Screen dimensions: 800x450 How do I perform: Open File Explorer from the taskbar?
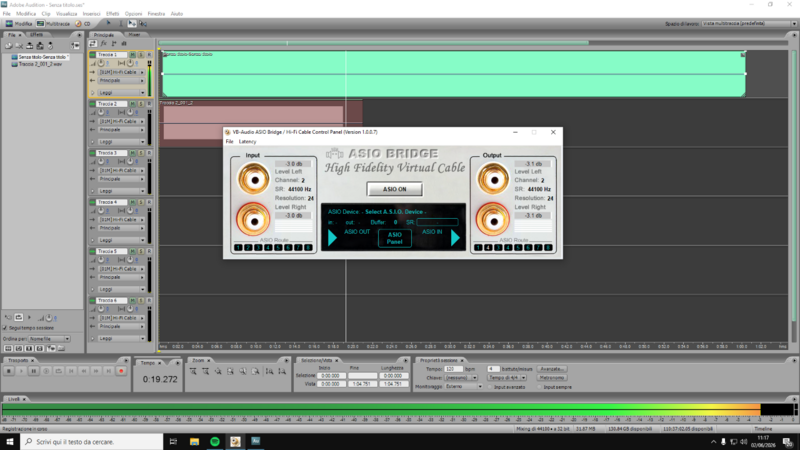(194, 441)
